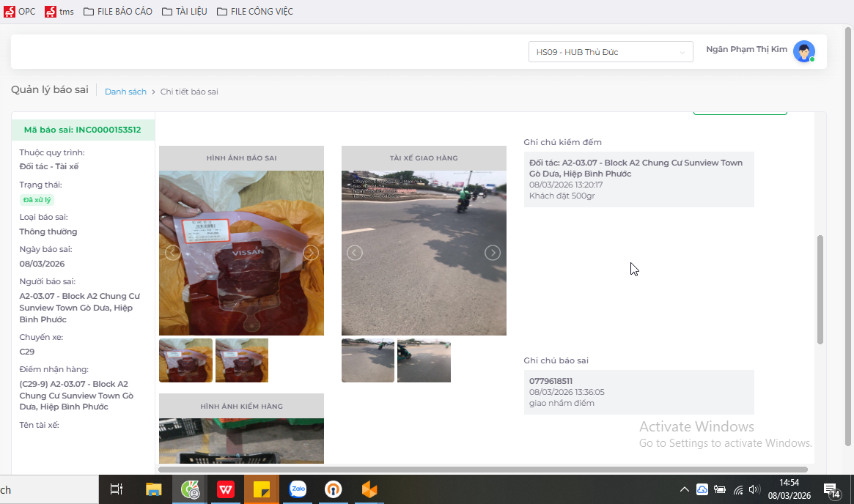Show previous image in Tài xế giao hàng
Viewport: 854px width, 504px height.
[355, 253]
